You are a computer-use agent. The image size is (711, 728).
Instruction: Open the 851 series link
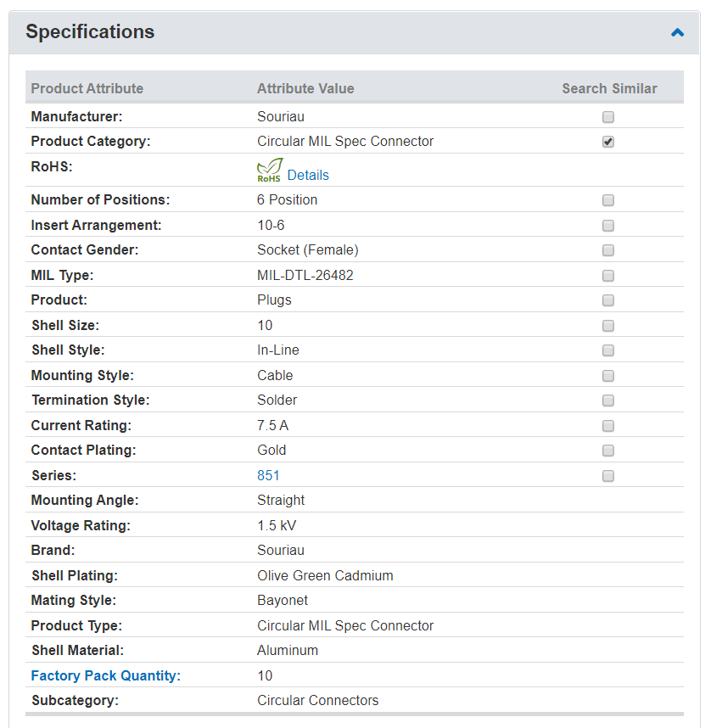tap(268, 475)
